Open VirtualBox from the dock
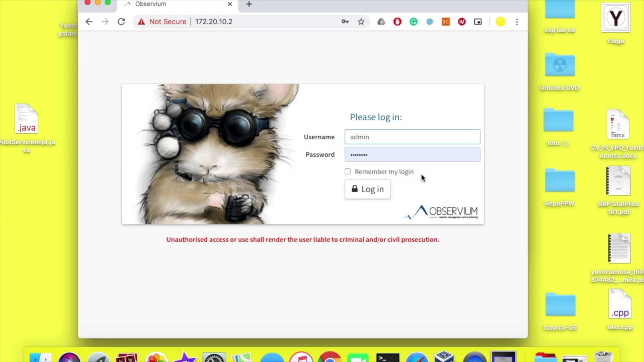The width and height of the screenshot is (644, 362). pyautogui.click(x=445, y=357)
